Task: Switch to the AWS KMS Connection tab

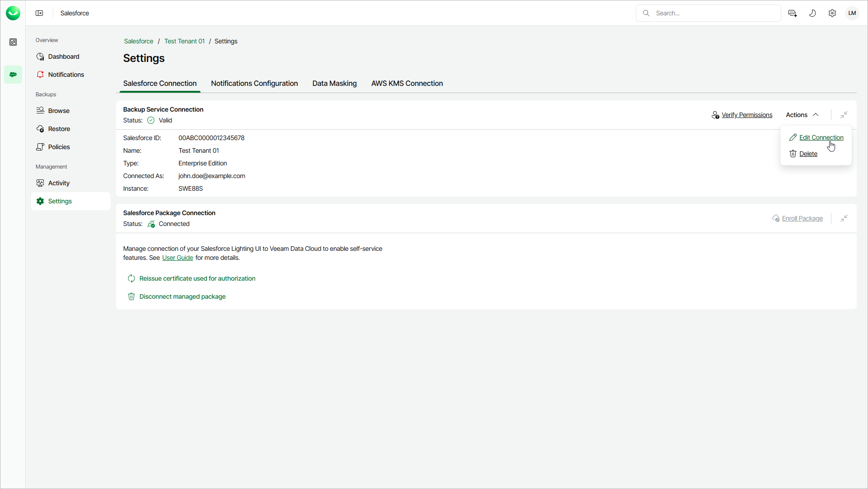Action: coord(407,83)
